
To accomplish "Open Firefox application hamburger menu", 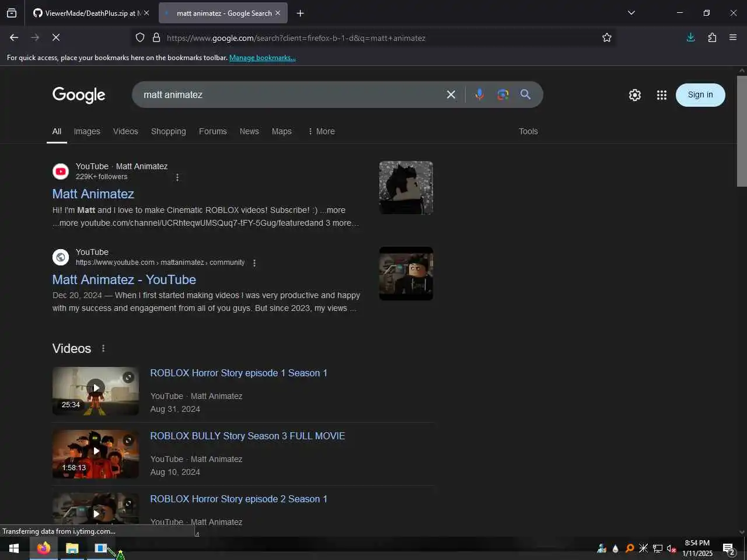I will click(x=733, y=37).
